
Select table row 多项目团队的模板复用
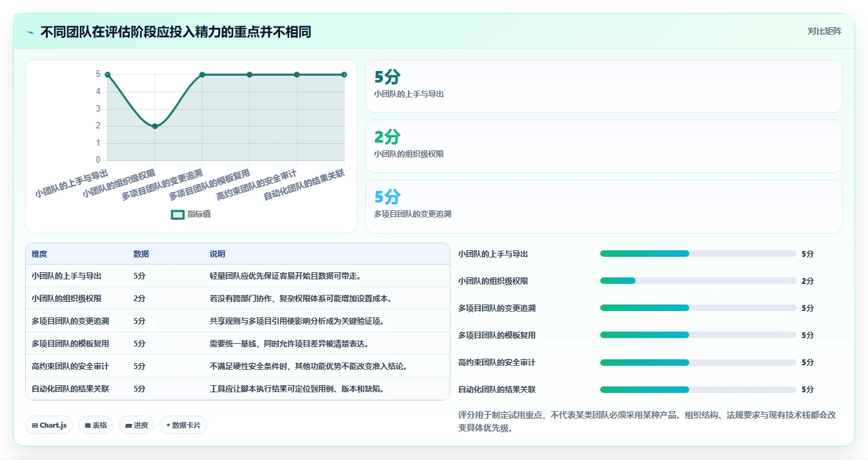pos(237,344)
